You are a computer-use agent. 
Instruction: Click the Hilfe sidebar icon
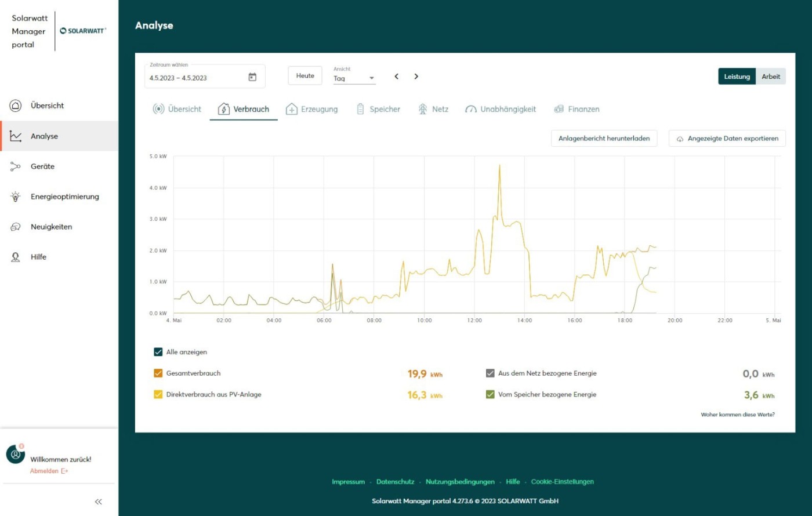coord(16,257)
